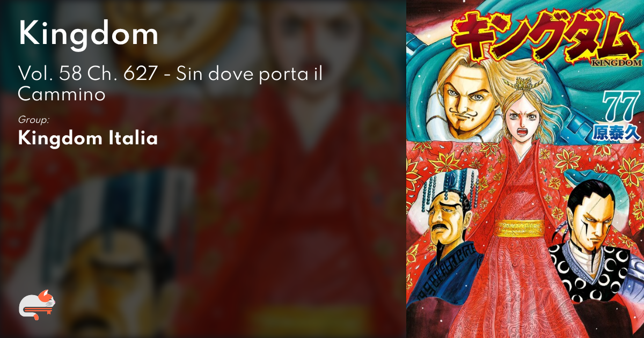Click the golden sash on red dress
The image size is (644, 338).
(519, 229)
